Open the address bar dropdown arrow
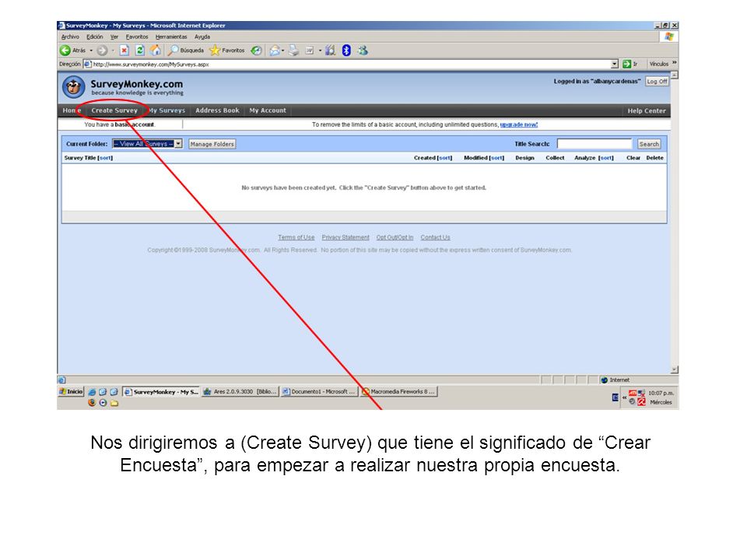The height and width of the screenshot is (560, 747). click(x=615, y=64)
